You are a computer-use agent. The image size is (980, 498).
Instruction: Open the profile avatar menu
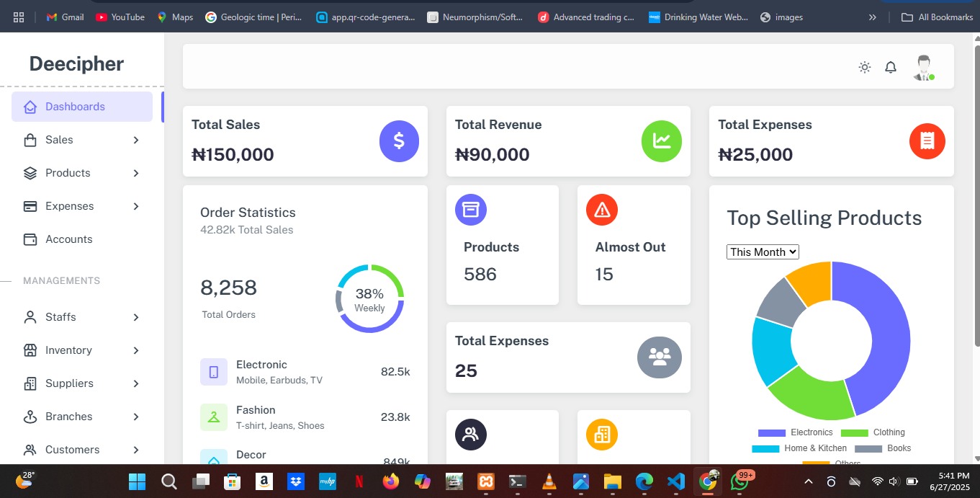(x=924, y=66)
